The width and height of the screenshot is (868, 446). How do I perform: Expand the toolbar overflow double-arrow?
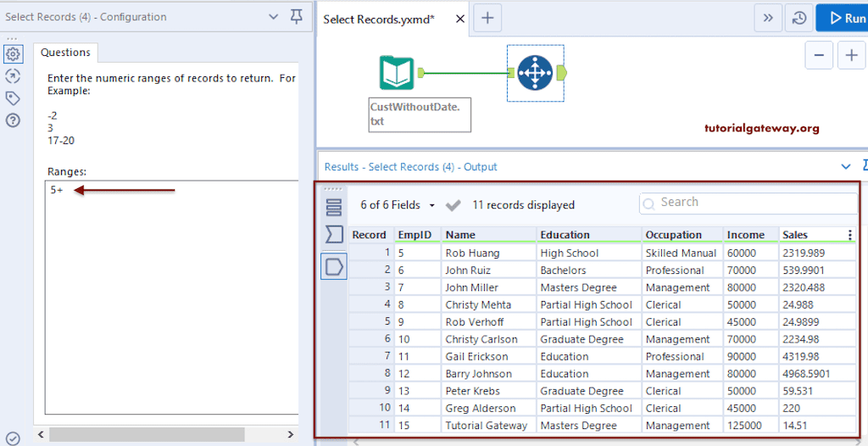coord(767,18)
